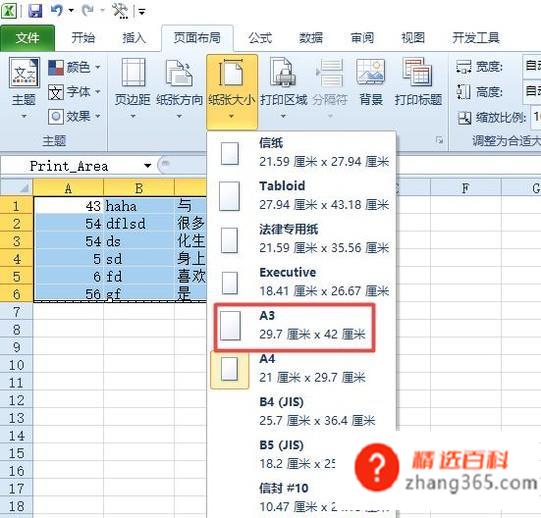Undo the last action
The image size is (541, 518).
[x=57, y=10]
